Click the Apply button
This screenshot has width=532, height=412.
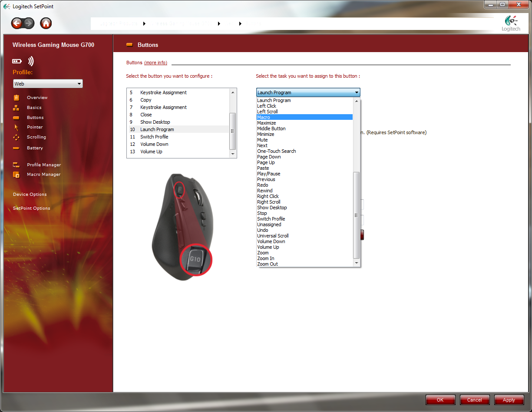(509, 400)
